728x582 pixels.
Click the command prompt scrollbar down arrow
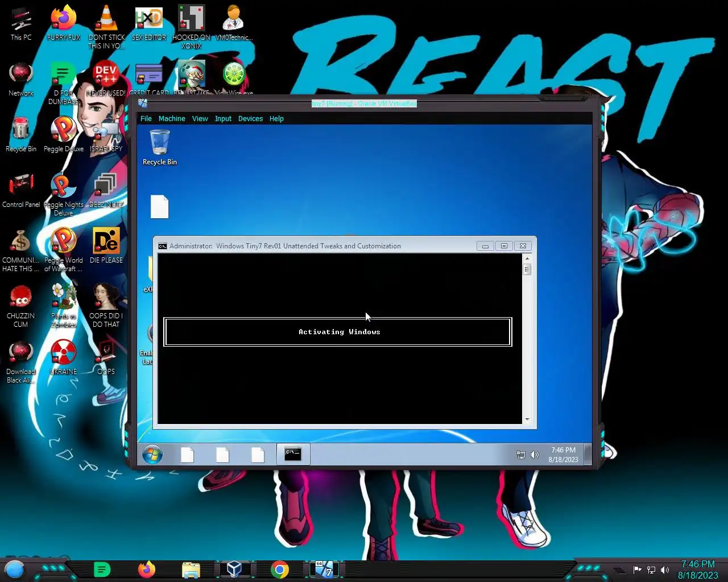point(527,419)
